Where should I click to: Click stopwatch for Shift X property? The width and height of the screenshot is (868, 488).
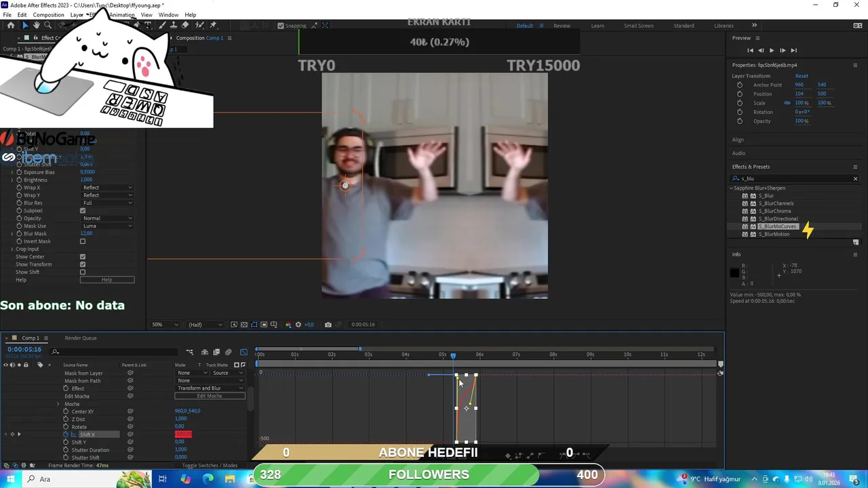(66, 434)
